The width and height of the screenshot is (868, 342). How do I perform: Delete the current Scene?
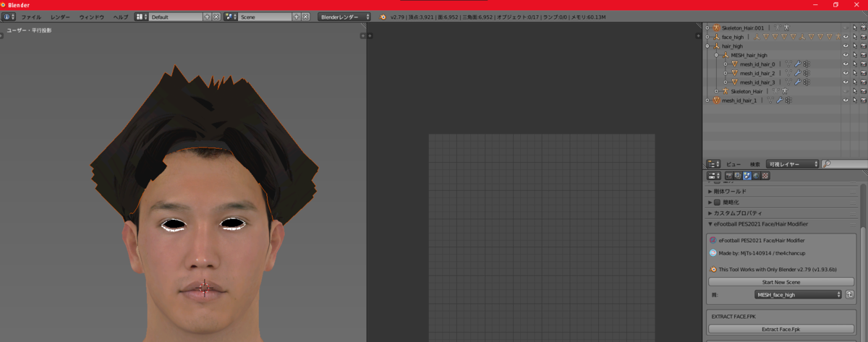point(305,17)
